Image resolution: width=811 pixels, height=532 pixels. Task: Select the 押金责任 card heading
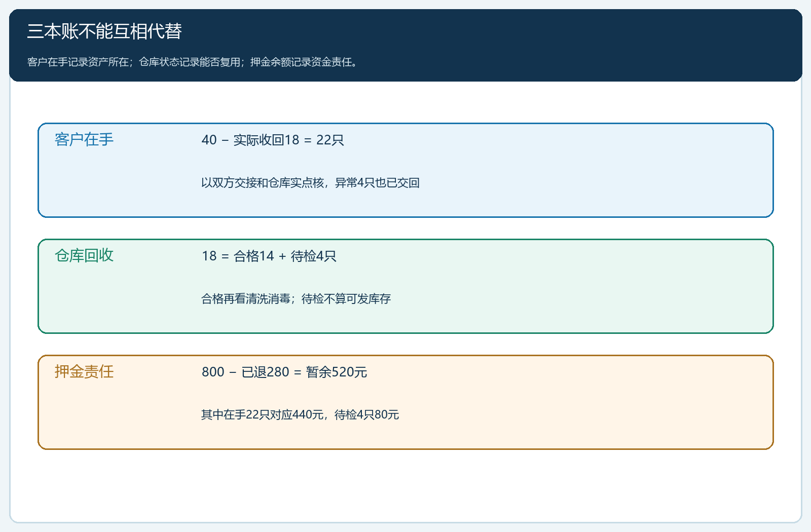(84, 371)
